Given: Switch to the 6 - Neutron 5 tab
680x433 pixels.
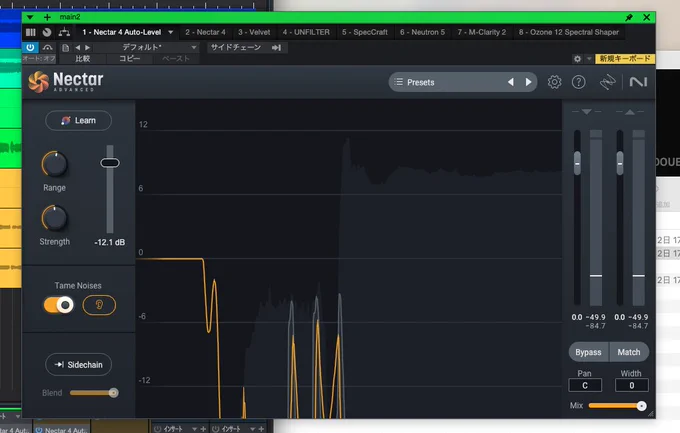Looking at the screenshot, I should point(422,32).
